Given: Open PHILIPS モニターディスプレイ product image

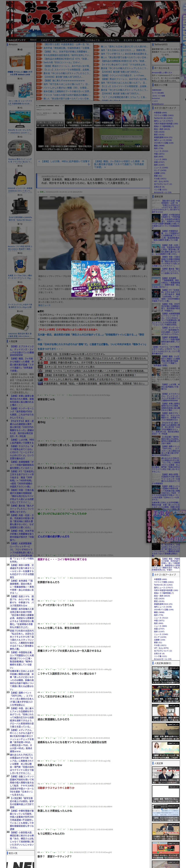Looking at the screenshot, I should click(x=20, y=119).
